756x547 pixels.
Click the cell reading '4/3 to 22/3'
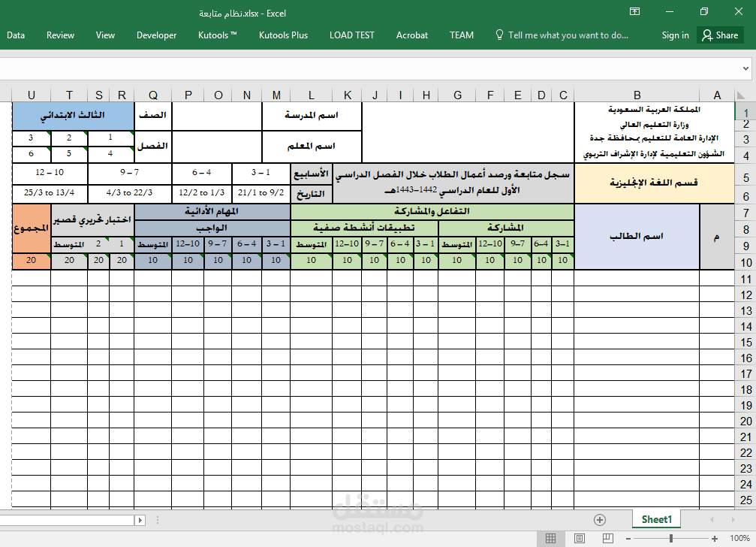coord(130,192)
